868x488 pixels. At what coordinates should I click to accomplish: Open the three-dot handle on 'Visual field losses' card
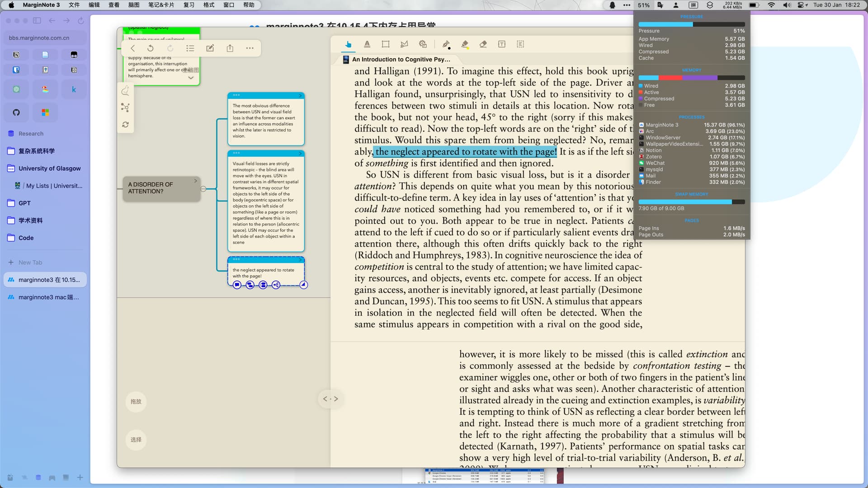[x=236, y=153]
